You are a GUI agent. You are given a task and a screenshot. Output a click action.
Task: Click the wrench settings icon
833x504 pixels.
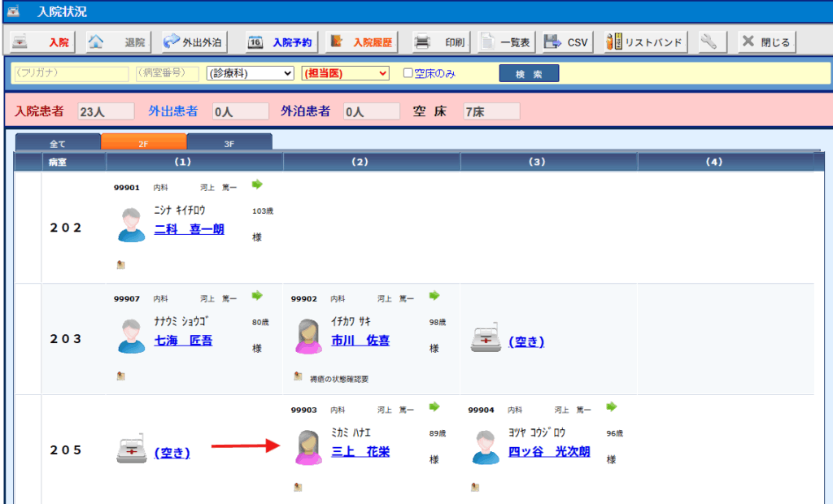click(712, 41)
